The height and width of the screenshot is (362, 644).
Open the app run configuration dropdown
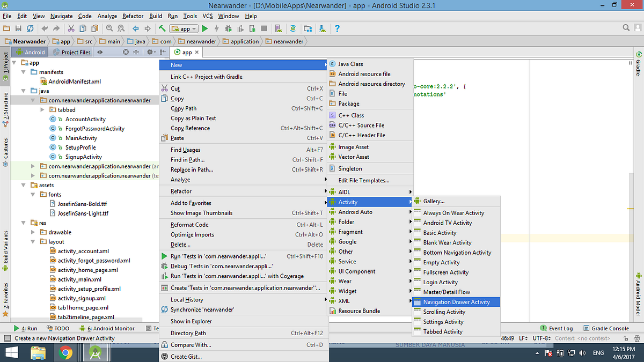tap(184, 28)
